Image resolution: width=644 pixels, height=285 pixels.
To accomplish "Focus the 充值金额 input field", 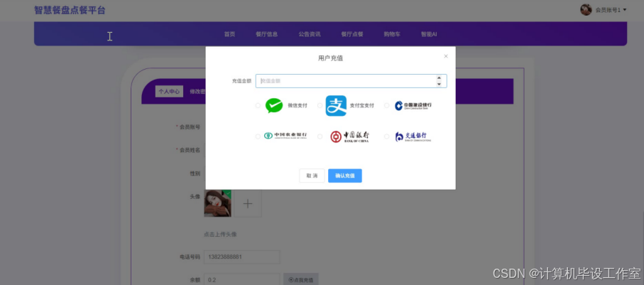I will pyautogui.click(x=351, y=81).
